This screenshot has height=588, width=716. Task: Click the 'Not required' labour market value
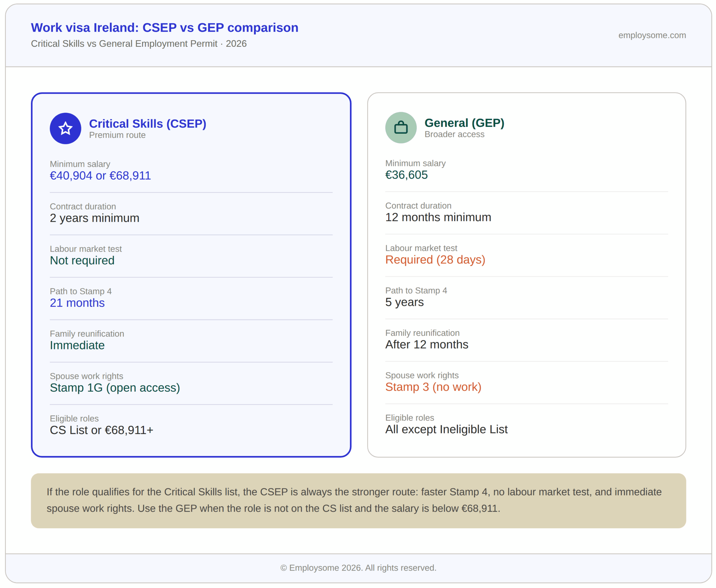coord(82,260)
